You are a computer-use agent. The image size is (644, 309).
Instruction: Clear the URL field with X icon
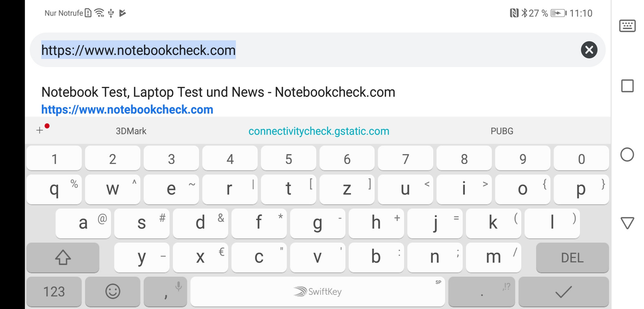[589, 50]
